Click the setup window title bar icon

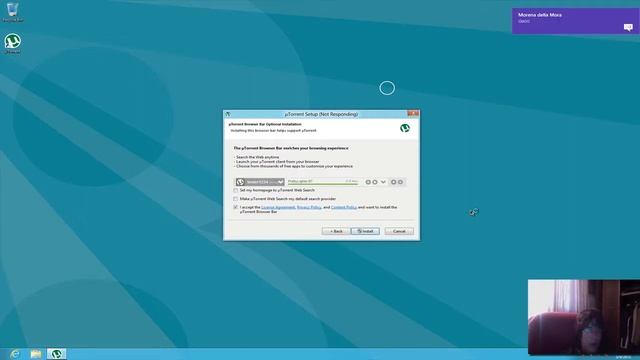[228, 114]
